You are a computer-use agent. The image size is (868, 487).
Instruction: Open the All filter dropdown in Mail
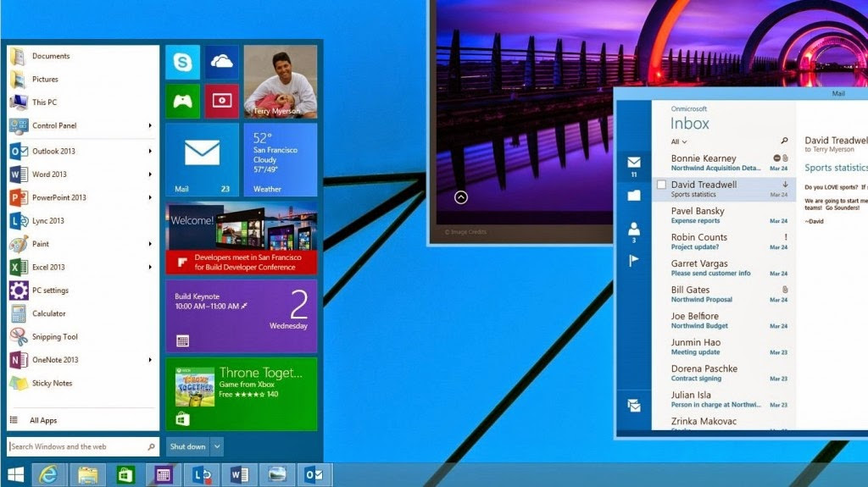click(x=679, y=141)
